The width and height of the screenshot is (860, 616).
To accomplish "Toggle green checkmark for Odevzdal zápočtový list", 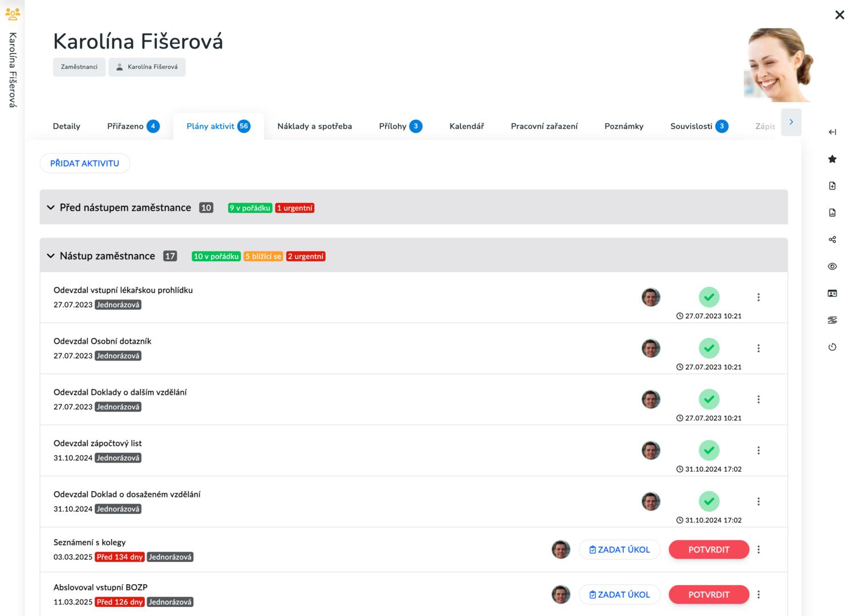I will coord(709,450).
